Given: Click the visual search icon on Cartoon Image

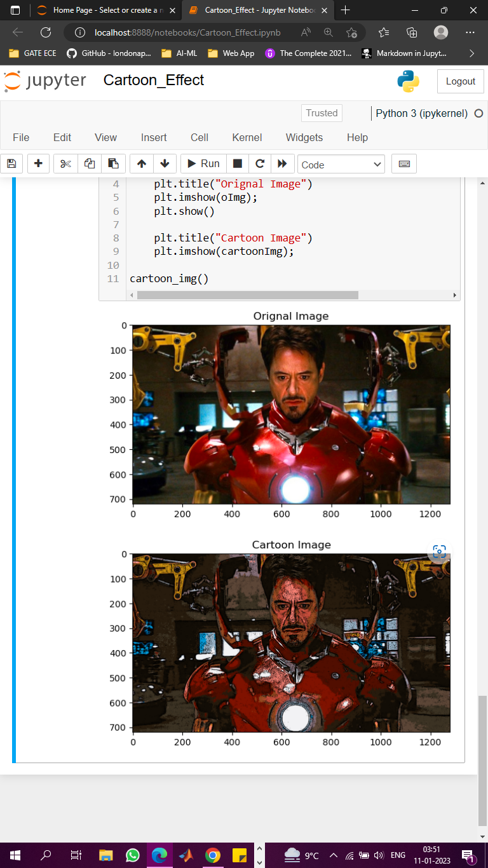Looking at the screenshot, I should coord(439,552).
